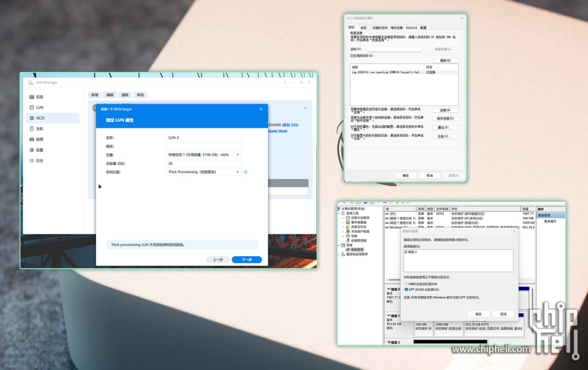Open the 日志 log list icon

click(x=31, y=161)
